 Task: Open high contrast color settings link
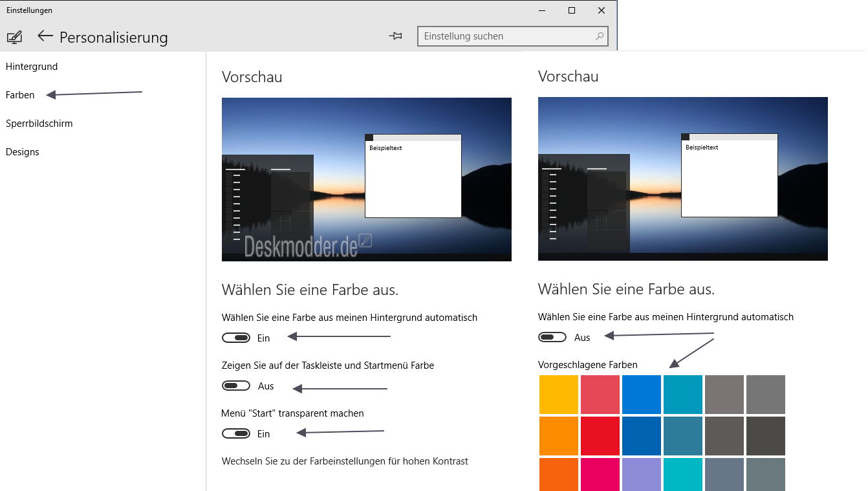(343, 461)
